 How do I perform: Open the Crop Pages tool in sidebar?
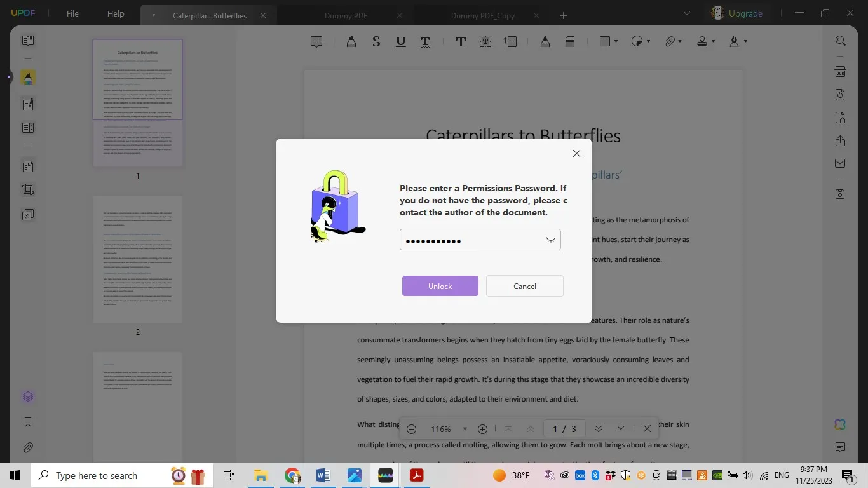(x=28, y=189)
